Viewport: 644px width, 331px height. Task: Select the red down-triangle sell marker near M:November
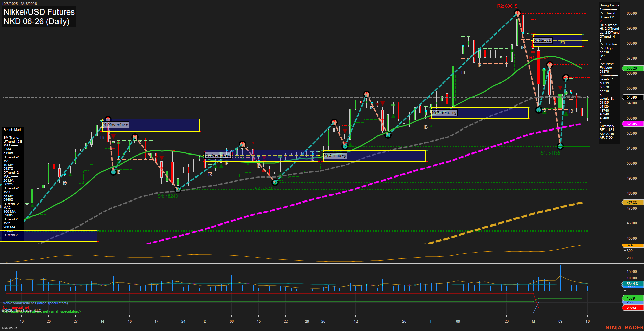click(x=114, y=137)
